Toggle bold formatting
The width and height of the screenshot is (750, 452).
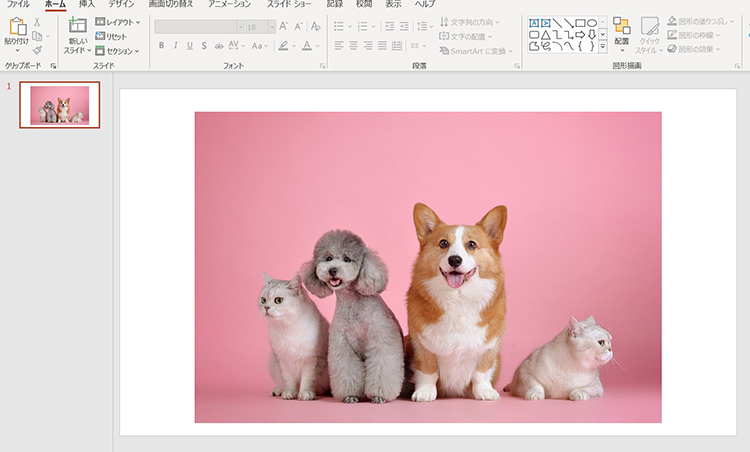pyautogui.click(x=161, y=46)
